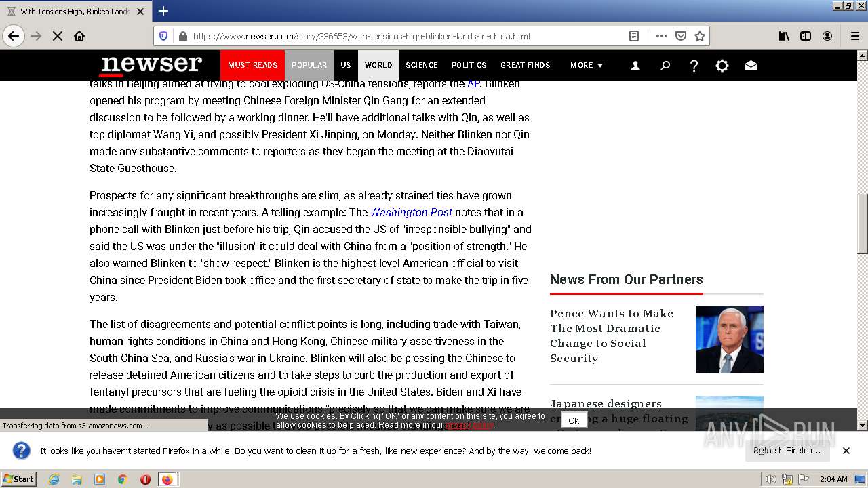The height and width of the screenshot is (488, 868).
Task: Open the Firefox home page
Action: tap(79, 36)
